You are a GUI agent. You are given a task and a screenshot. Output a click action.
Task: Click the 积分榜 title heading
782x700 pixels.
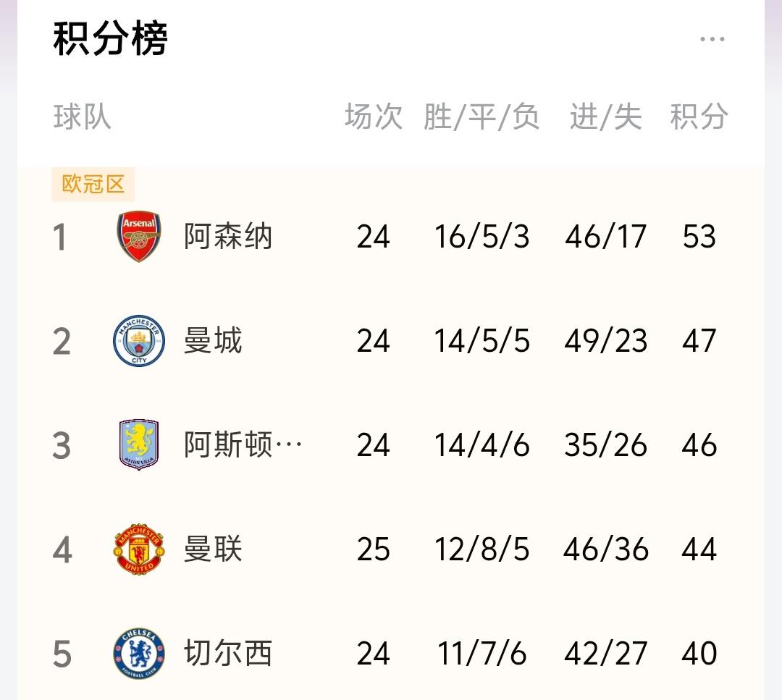[x=110, y=39]
